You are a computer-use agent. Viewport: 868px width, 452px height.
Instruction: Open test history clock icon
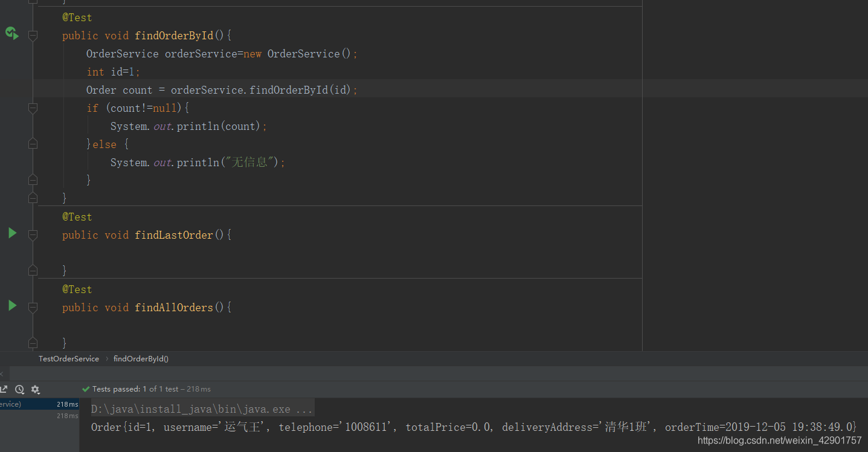point(19,389)
